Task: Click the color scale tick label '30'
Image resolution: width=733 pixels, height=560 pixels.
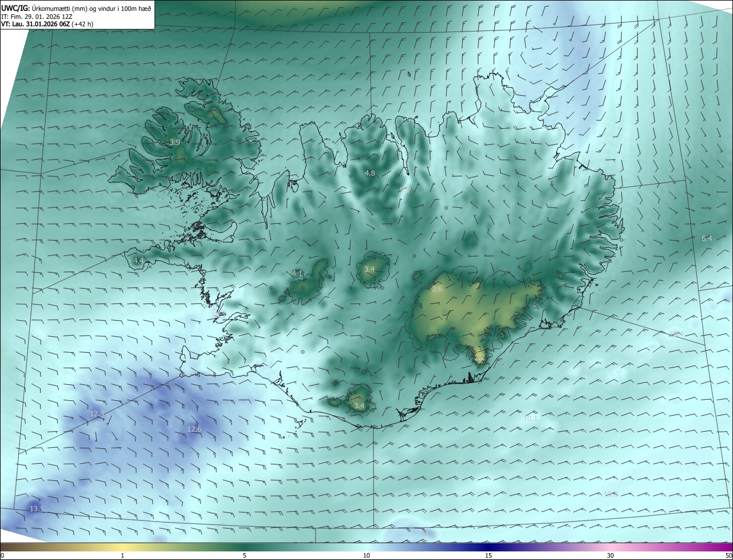Action: (x=610, y=556)
